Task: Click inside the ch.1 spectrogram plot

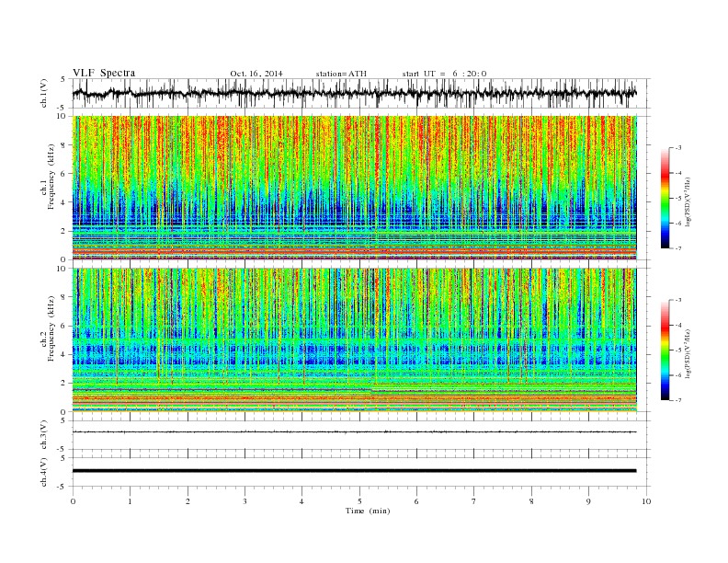Action: point(355,188)
